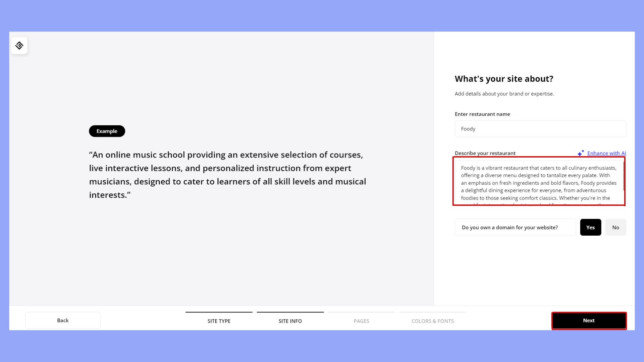This screenshot has width=644, height=362.
Task: Click the COLORS & FONTS progress step icon
Action: click(x=433, y=321)
